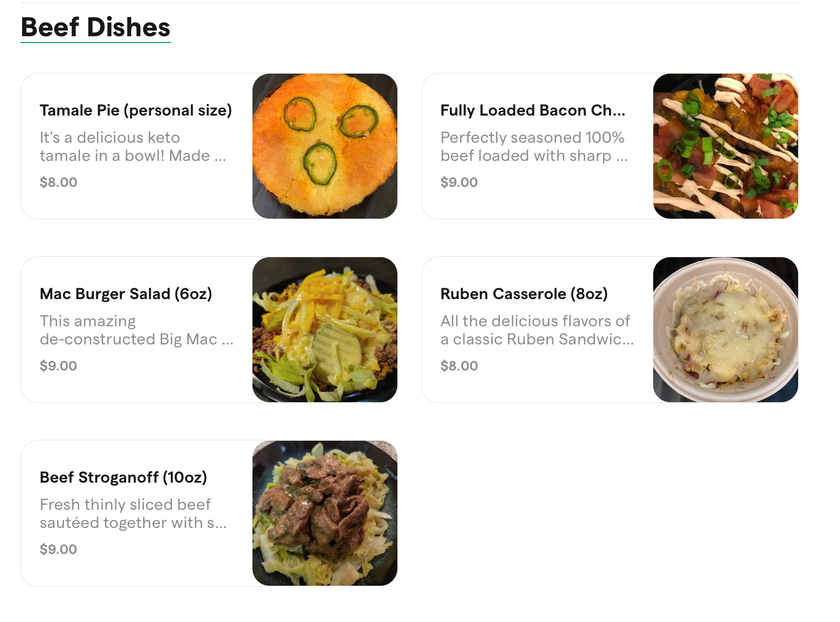Open the Fully Loaded Bacon dish photo

click(725, 146)
